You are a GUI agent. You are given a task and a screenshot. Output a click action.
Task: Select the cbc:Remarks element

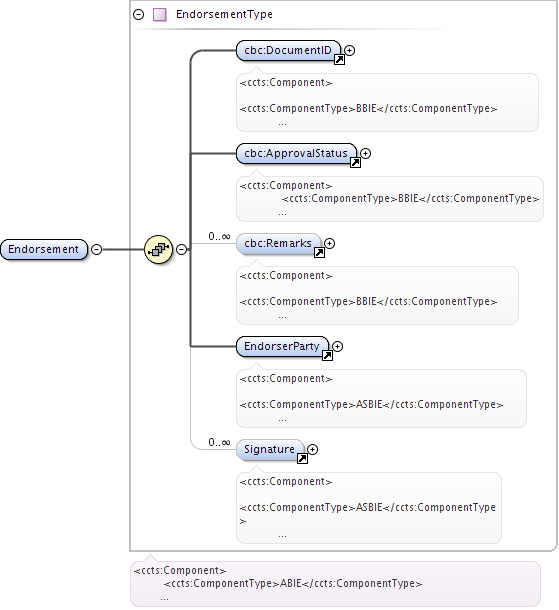tap(279, 244)
